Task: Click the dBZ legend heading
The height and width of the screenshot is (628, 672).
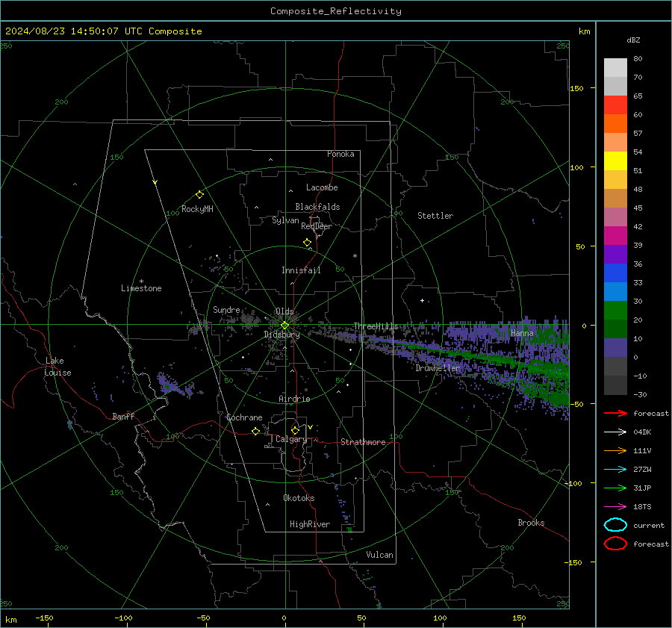Action: [633, 40]
